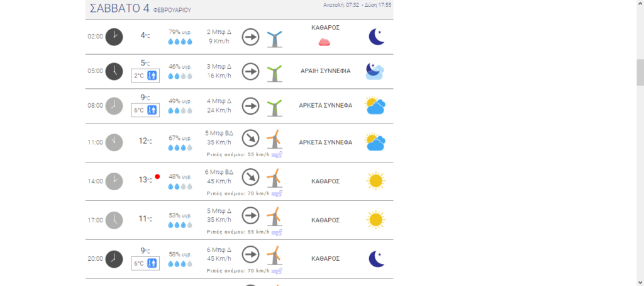Click the wind direction arrow at 11:00
The width and height of the screenshot is (644, 286).
250,138
